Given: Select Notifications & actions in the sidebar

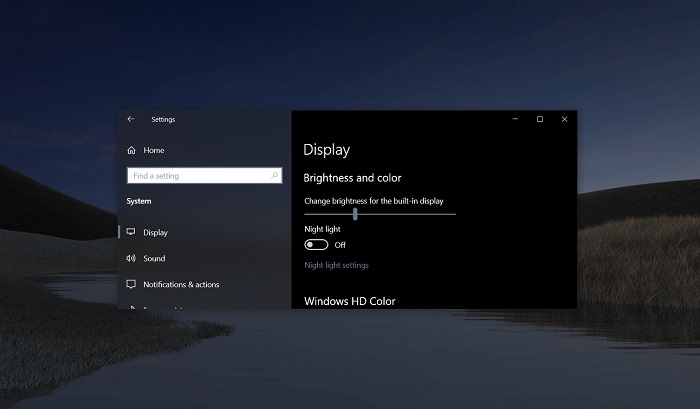Looking at the screenshot, I should (x=181, y=284).
